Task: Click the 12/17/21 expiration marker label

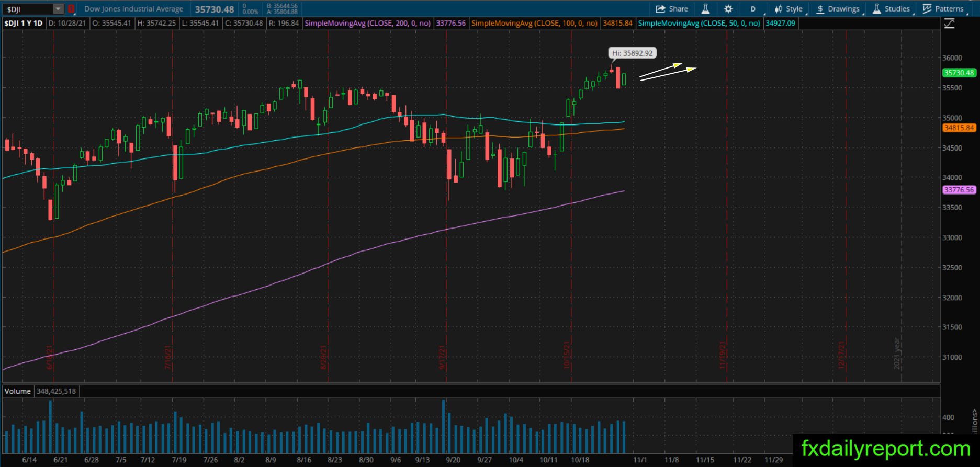Action: click(x=842, y=356)
